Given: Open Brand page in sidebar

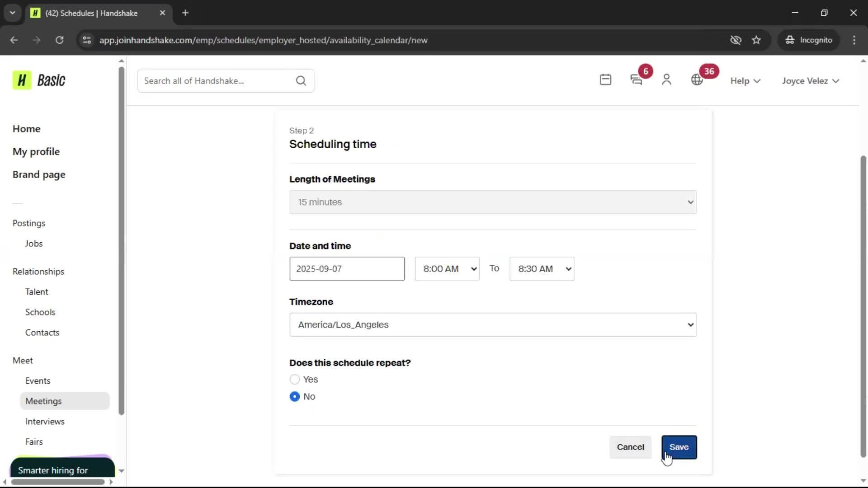Looking at the screenshot, I should 39,175.
